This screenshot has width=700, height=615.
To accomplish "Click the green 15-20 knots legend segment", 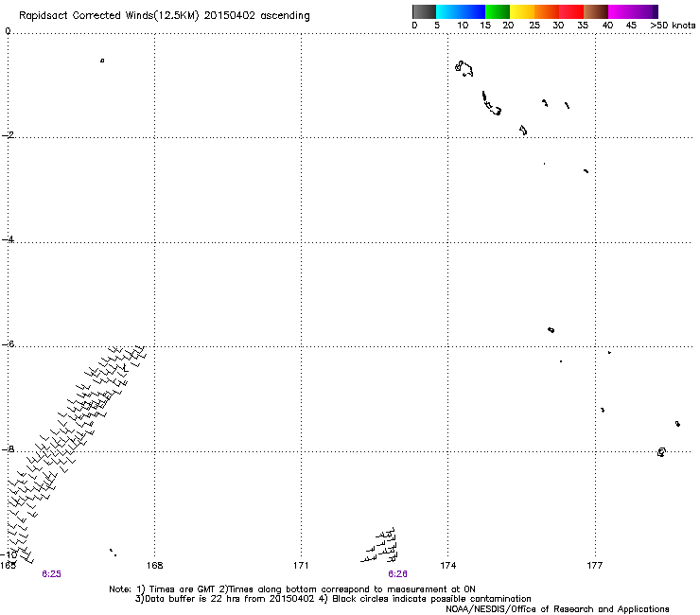I will point(498,11).
